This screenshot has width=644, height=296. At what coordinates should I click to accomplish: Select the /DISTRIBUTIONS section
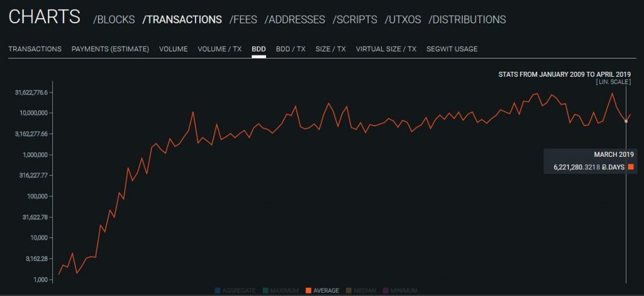(467, 20)
